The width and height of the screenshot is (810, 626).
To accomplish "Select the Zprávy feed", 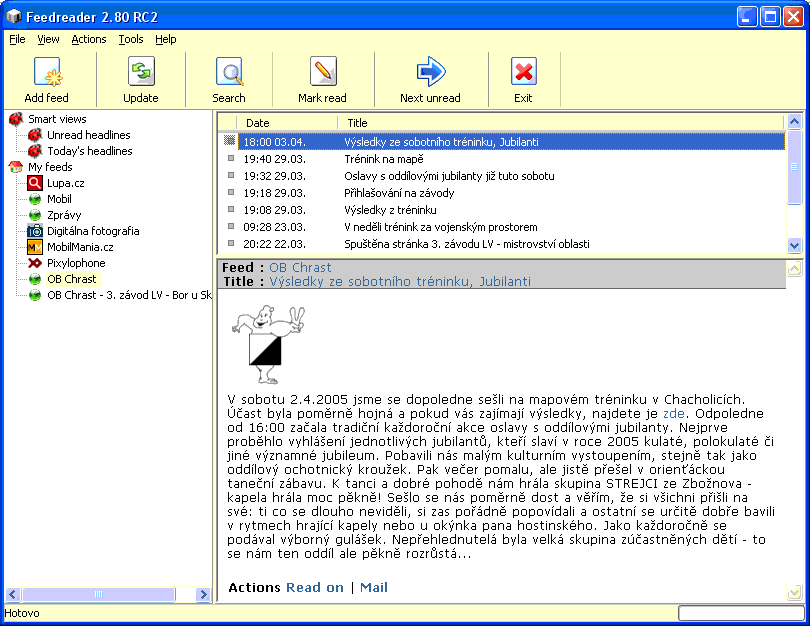I will [64, 215].
